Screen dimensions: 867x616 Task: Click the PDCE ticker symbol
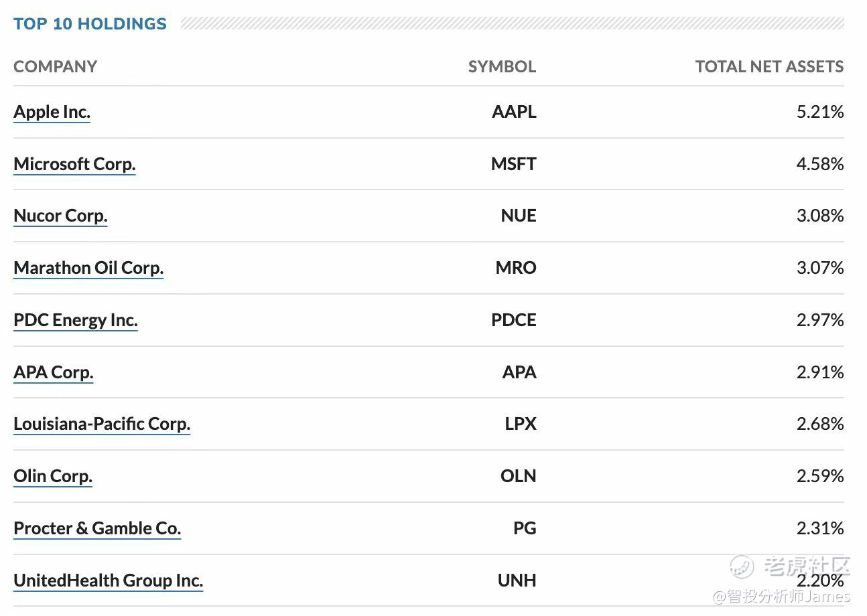[x=513, y=320]
